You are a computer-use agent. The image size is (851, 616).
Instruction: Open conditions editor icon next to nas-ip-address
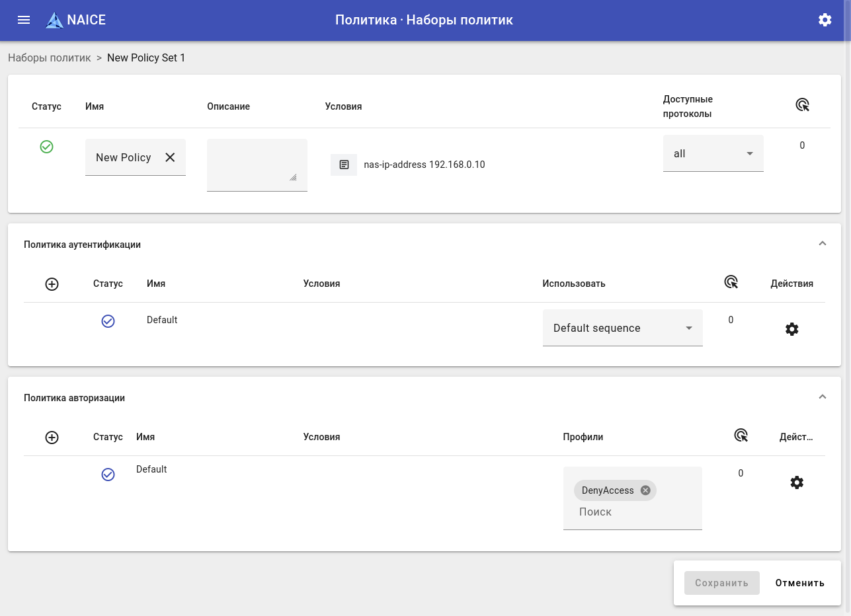pyautogui.click(x=344, y=165)
